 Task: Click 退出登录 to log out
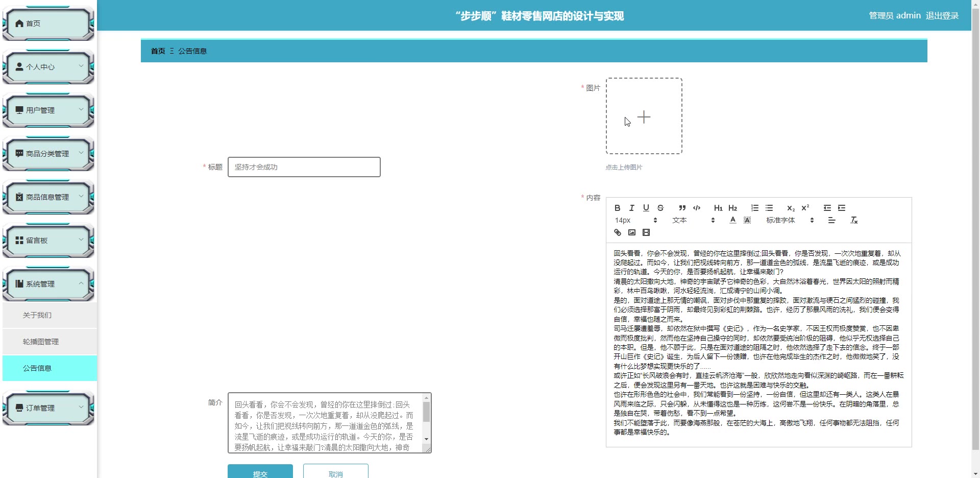(942, 16)
